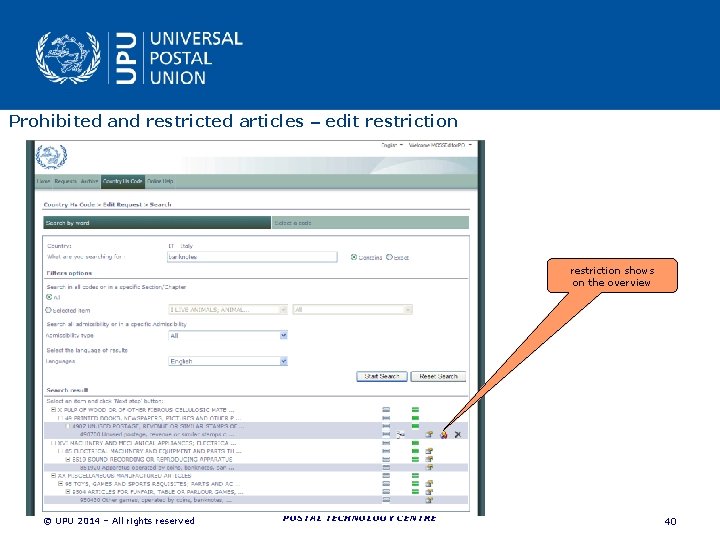
Task: Open the Requests menu item
Action: click(66, 181)
